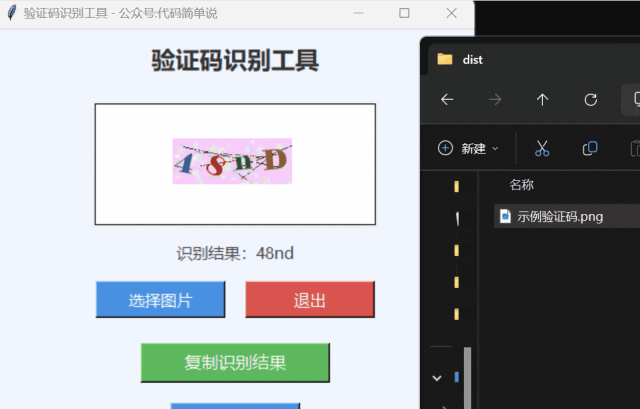Go up one folder level in Explorer
The width and height of the screenshot is (640, 409).
click(x=542, y=99)
